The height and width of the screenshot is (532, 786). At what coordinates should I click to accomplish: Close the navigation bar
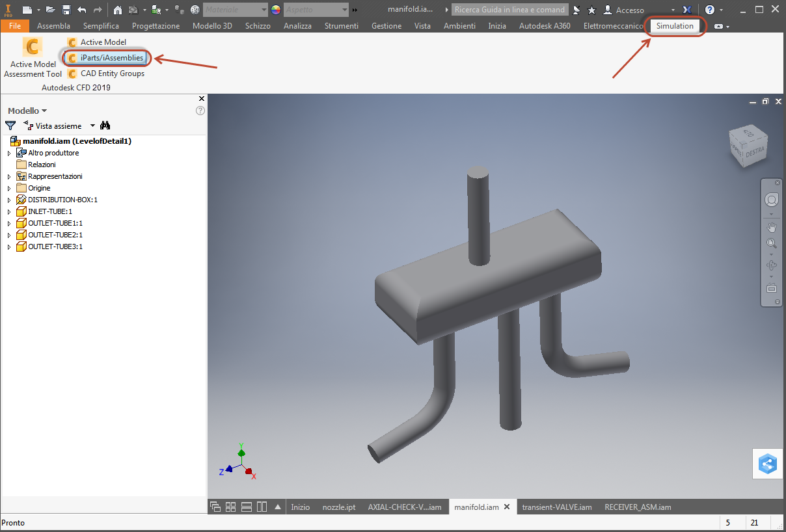pyautogui.click(x=778, y=183)
